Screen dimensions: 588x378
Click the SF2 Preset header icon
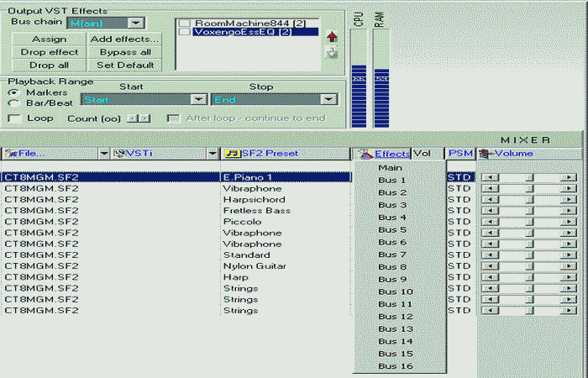tap(233, 154)
